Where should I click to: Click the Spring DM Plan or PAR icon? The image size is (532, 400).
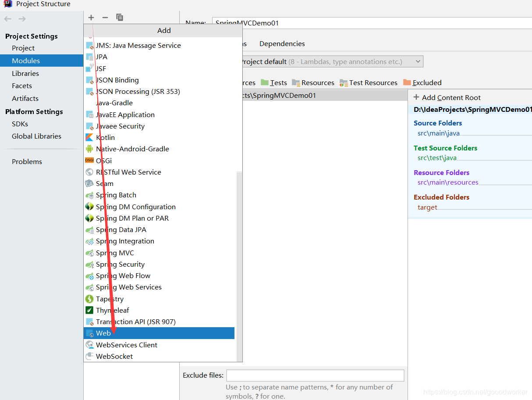pyautogui.click(x=89, y=218)
